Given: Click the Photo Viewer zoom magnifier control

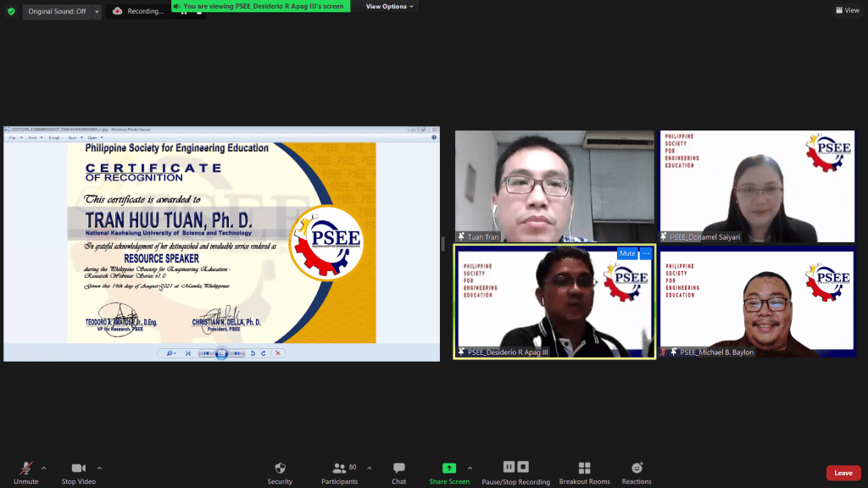Looking at the screenshot, I should coord(170,352).
